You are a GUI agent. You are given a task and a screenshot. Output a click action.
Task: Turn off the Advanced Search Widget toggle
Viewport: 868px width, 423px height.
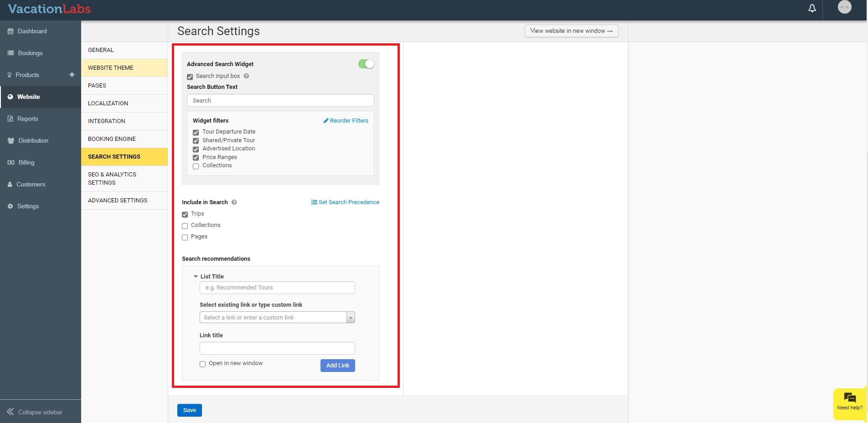point(366,64)
